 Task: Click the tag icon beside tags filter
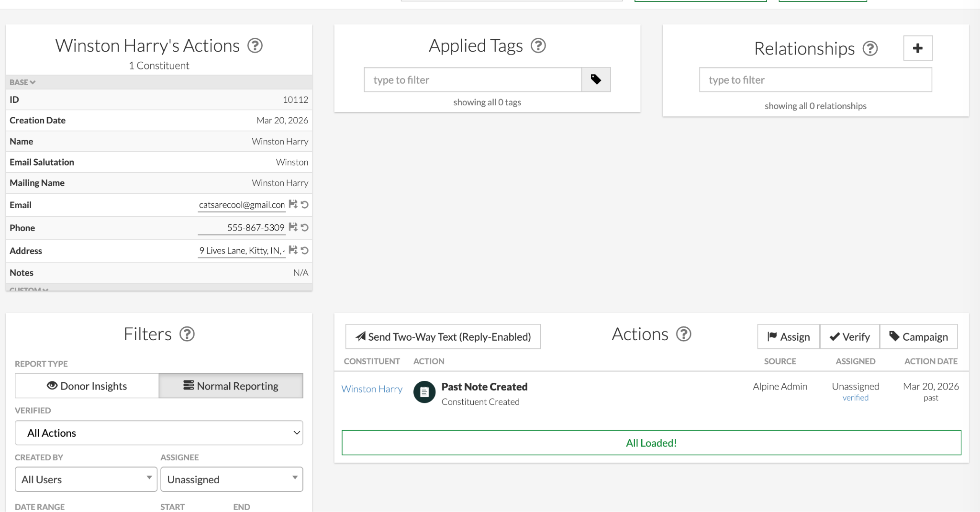coord(596,79)
